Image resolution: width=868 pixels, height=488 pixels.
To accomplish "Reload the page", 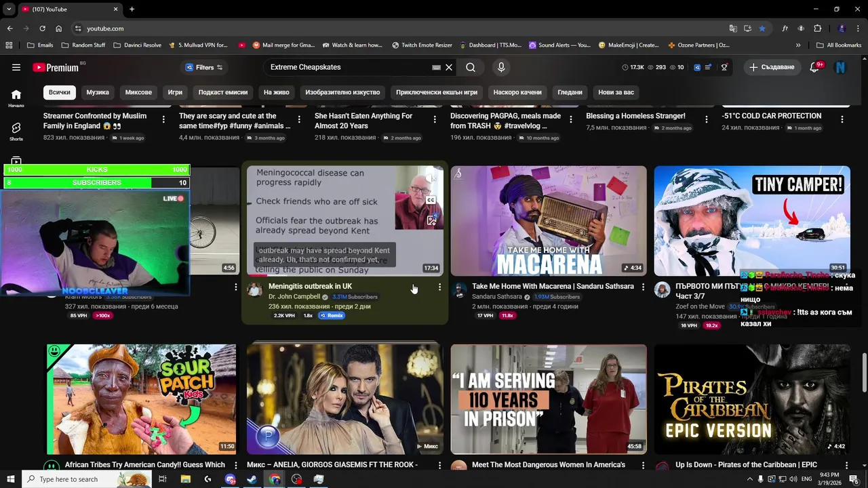I will [42, 28].
